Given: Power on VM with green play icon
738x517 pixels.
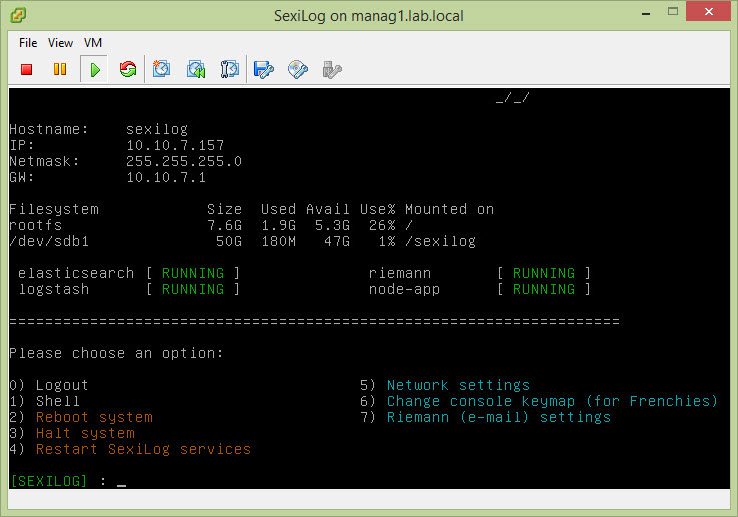Looking at the screenshot, I should coord(95,70).
